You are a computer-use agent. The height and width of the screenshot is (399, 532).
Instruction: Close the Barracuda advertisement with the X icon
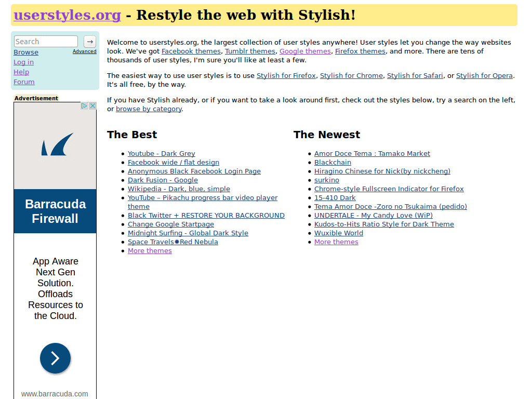tap(92, 106)
